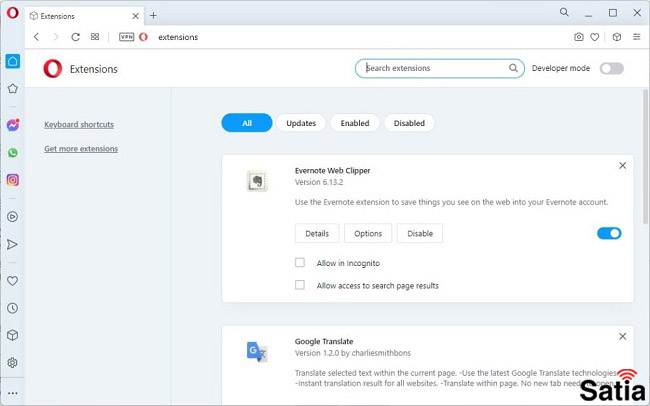Check Allow in Incognito for Evernote

(300, 263)
